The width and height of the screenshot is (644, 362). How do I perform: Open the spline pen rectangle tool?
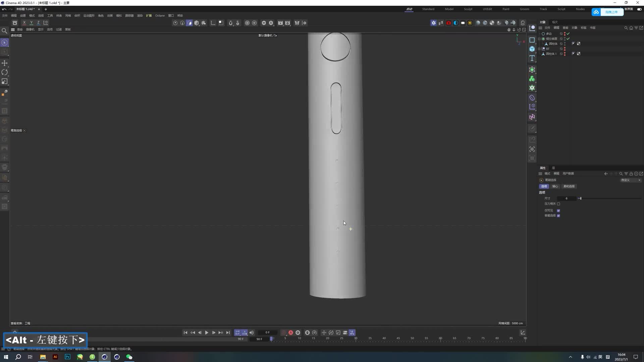click(x=532, y=40)
